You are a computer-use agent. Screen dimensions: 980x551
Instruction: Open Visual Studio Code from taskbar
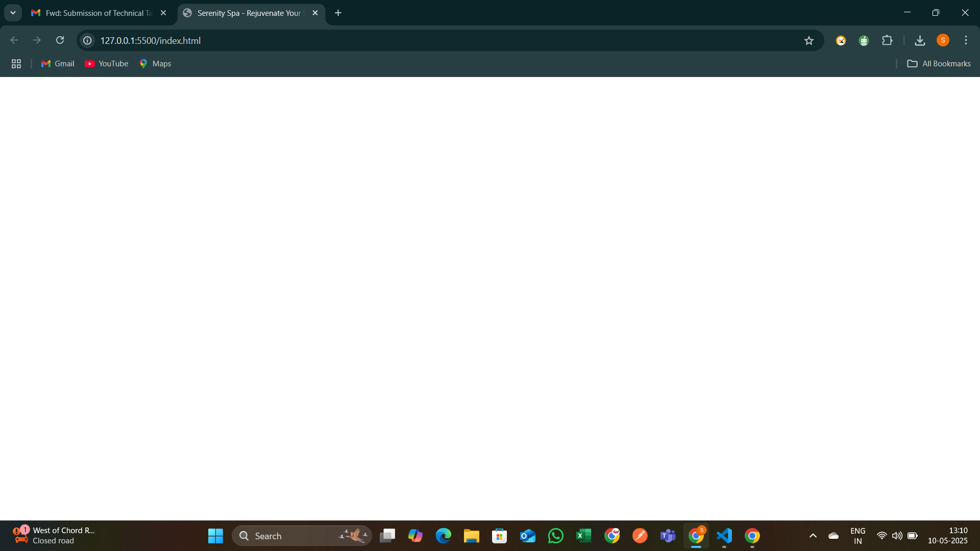point(724,536)
